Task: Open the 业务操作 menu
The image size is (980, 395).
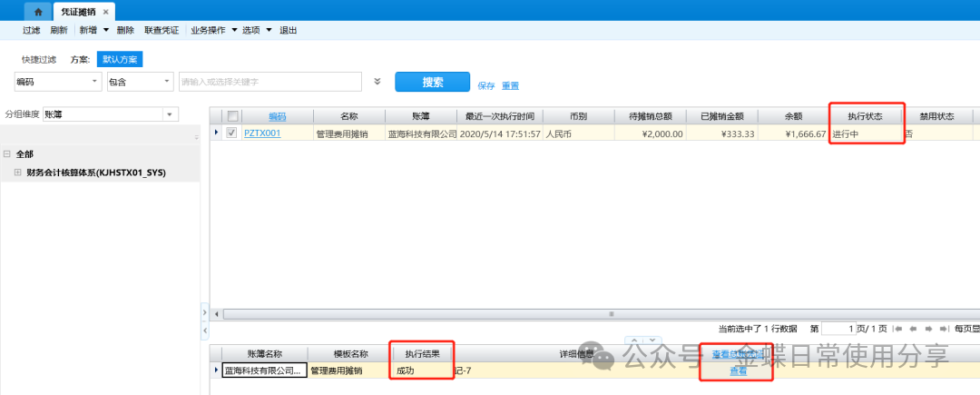Action: coord(212,30)
